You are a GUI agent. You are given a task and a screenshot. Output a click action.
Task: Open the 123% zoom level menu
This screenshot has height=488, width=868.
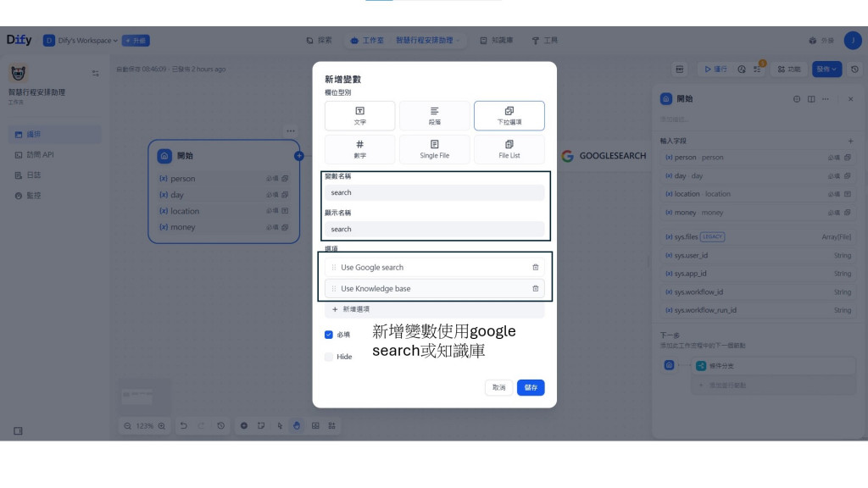pyautogui.click(x=144, y=426)
